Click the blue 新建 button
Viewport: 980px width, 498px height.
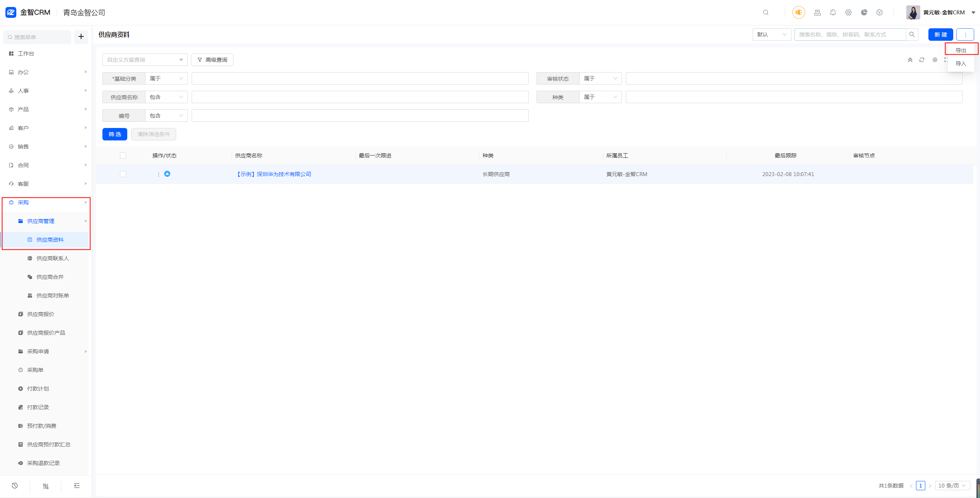pyautogui.click(x=940, y=35)
